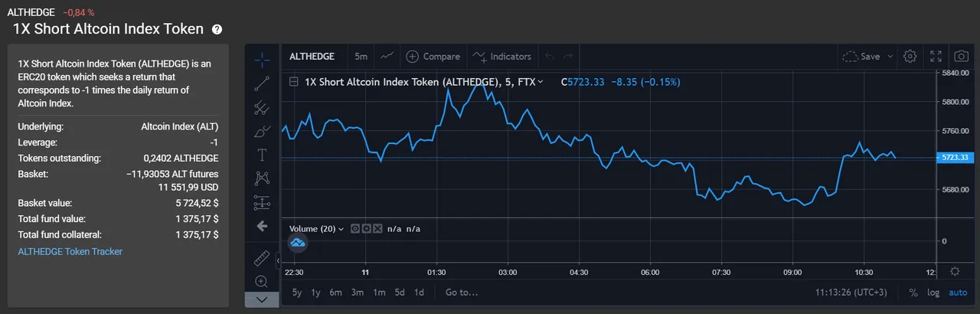This screenshot has height=314, width=980.
Task: Select the brush drawing tool
Action: 262,131
